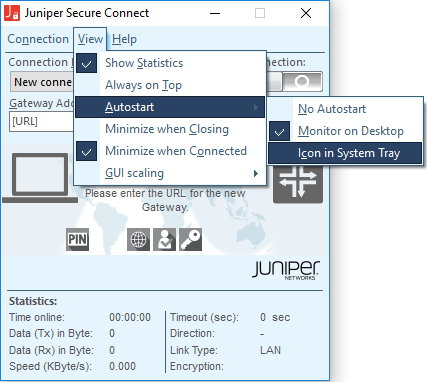Expand the GUI scaling submenu
The height and width of the screenshot is (382, 427).
pyautogui.click(x=170, y=173)
